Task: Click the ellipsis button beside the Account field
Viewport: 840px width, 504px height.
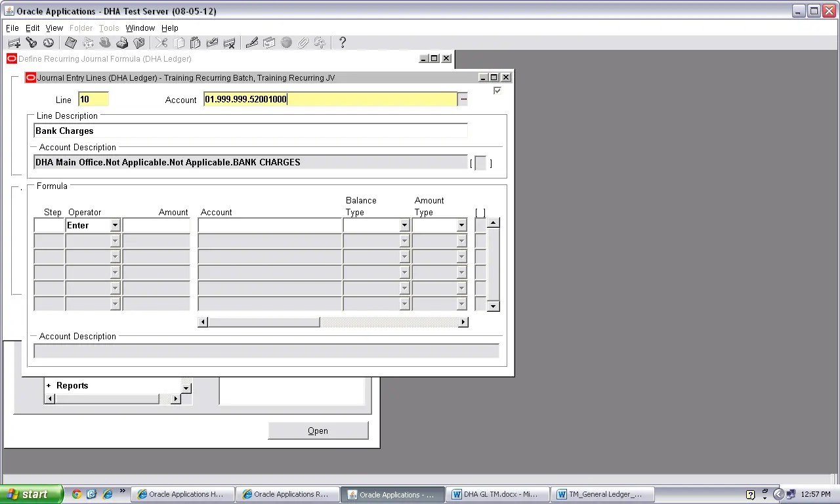Action: point(463,99)
